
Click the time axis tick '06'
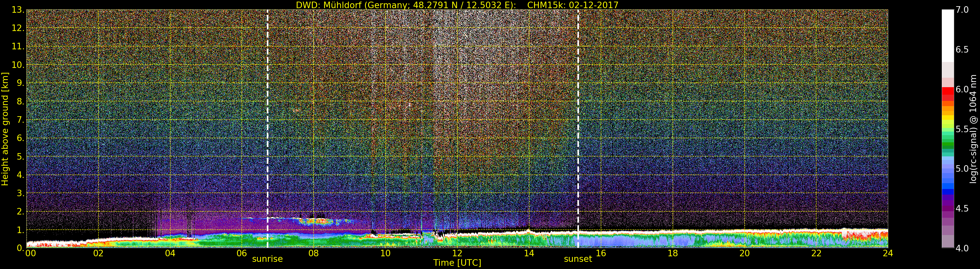[242, 253]
